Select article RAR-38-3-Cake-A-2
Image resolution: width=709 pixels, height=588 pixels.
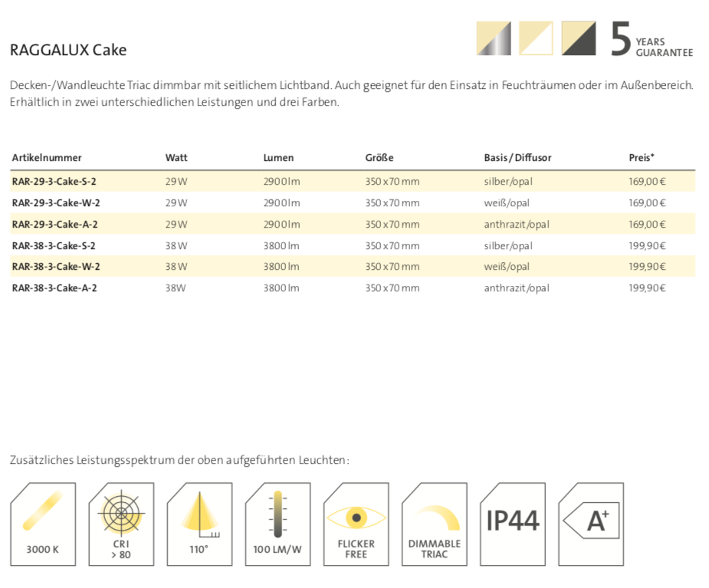pos(54,287)
